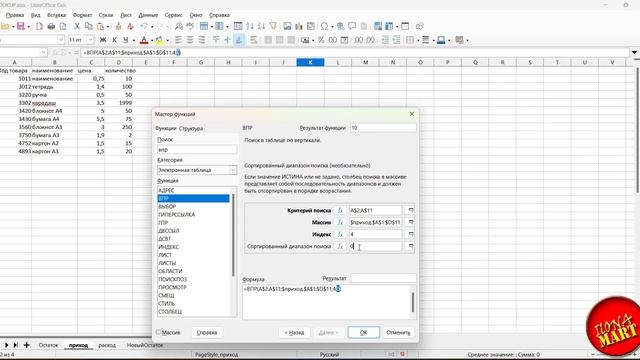Open highlighting color dropdown arrow
Image resolution: width=640 pixels, height=360 pixels.
tap(167, 40)
